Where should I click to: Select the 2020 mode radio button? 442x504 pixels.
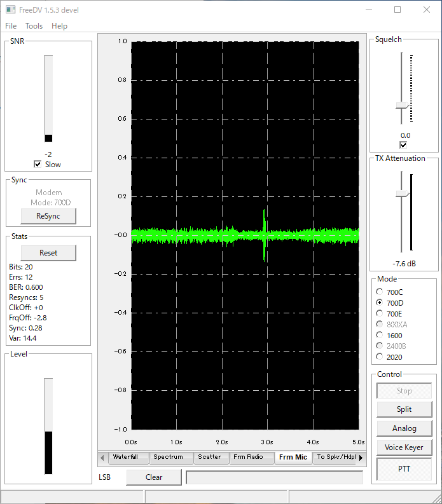tap(380, 357)
